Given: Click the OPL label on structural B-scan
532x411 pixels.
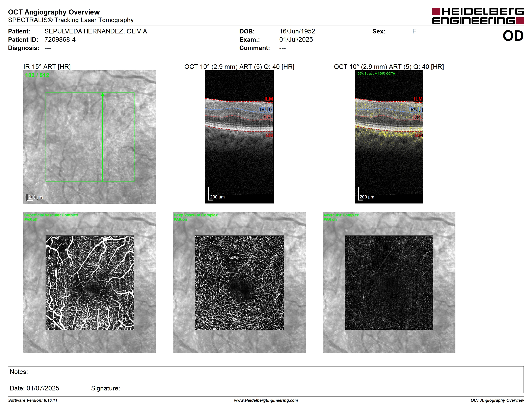Looking at the screenshot, I should tap(268, 117).
